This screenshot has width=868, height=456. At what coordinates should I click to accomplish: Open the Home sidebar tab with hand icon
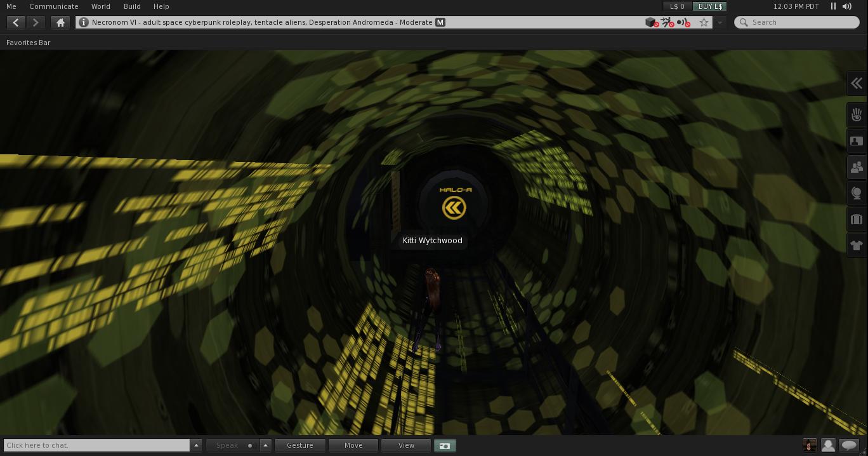(x=857, y=115)
